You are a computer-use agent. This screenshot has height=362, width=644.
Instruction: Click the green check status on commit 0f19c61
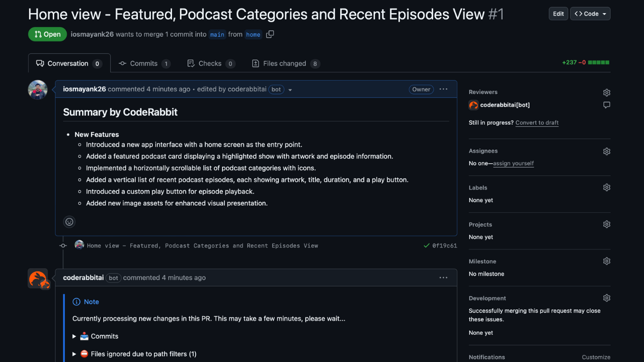click(427, 246)
